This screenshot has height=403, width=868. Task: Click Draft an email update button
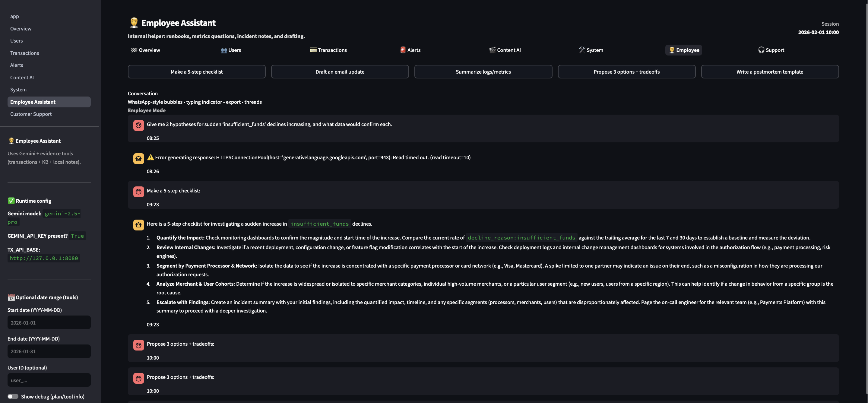[340, 72]
